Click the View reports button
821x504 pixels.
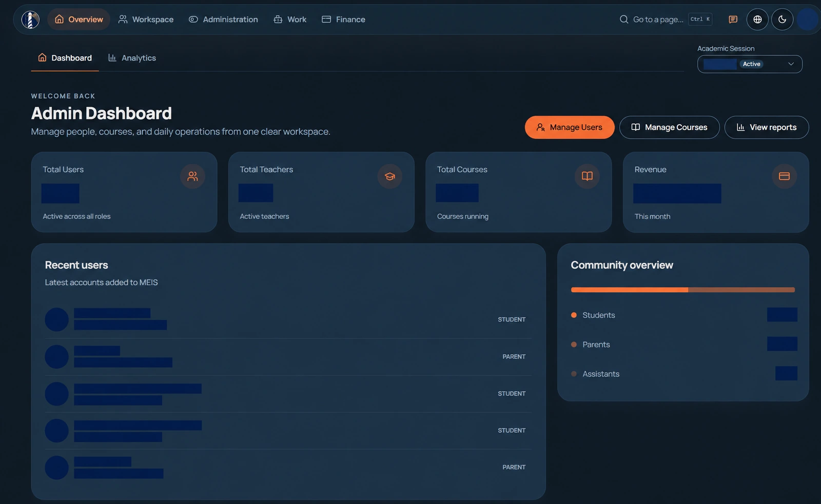767,127
